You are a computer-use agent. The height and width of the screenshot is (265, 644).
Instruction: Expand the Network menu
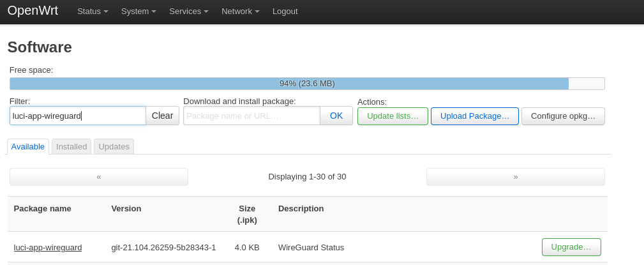240,11
